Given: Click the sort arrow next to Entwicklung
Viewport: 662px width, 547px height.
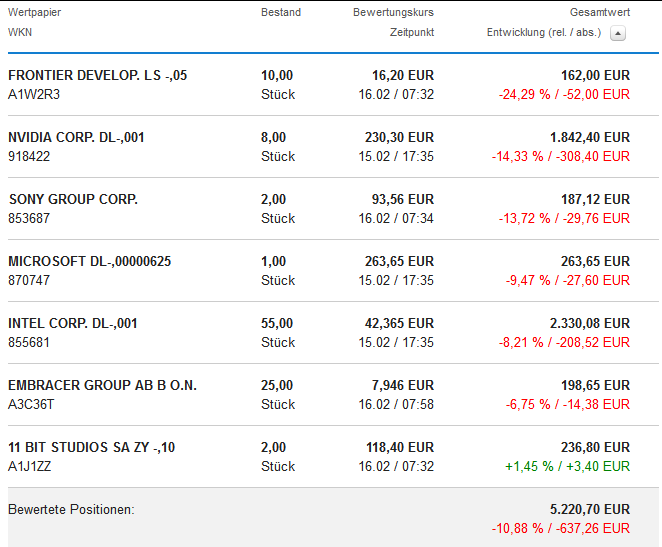Looking at the screenshot, I should pyautogui.click(x=618, y=33).
